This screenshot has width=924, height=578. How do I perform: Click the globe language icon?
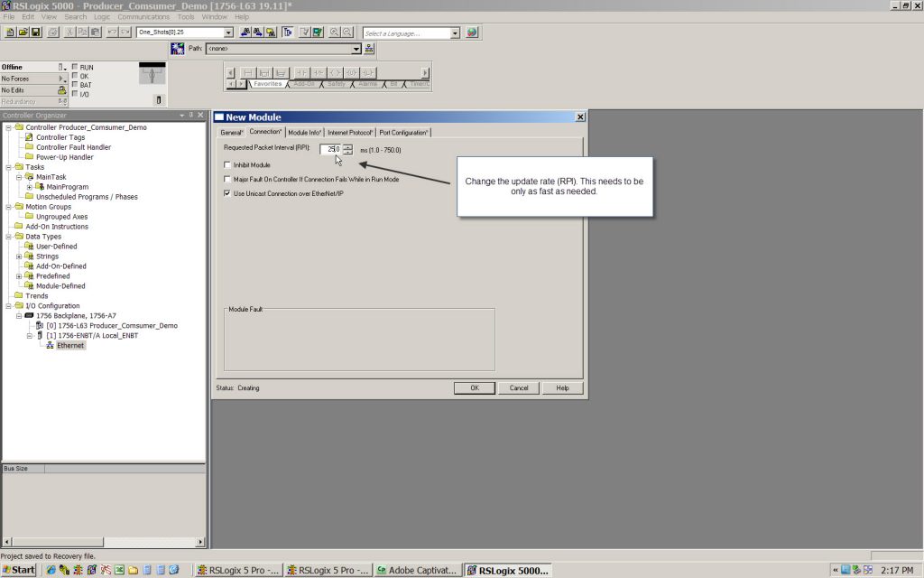pos(472,33)
